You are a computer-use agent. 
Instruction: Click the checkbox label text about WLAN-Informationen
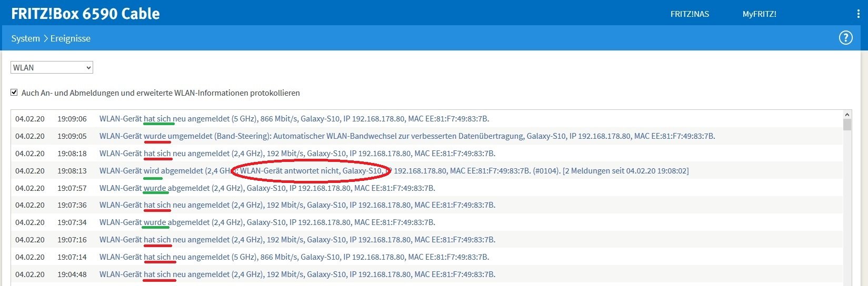point(161,93)
